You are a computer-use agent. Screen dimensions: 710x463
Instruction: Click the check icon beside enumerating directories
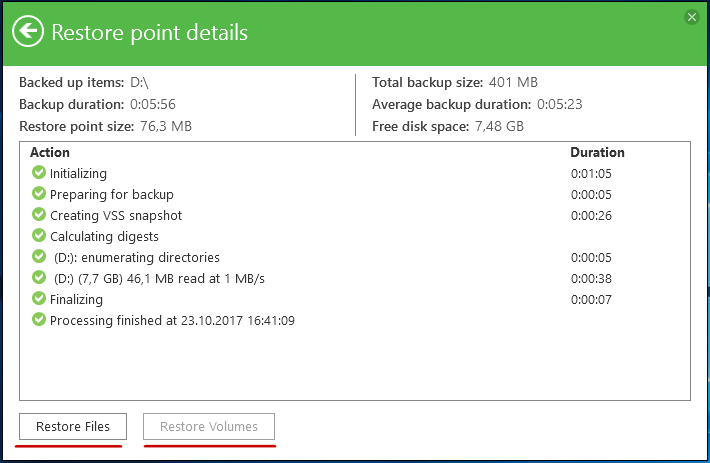(39, 257)
